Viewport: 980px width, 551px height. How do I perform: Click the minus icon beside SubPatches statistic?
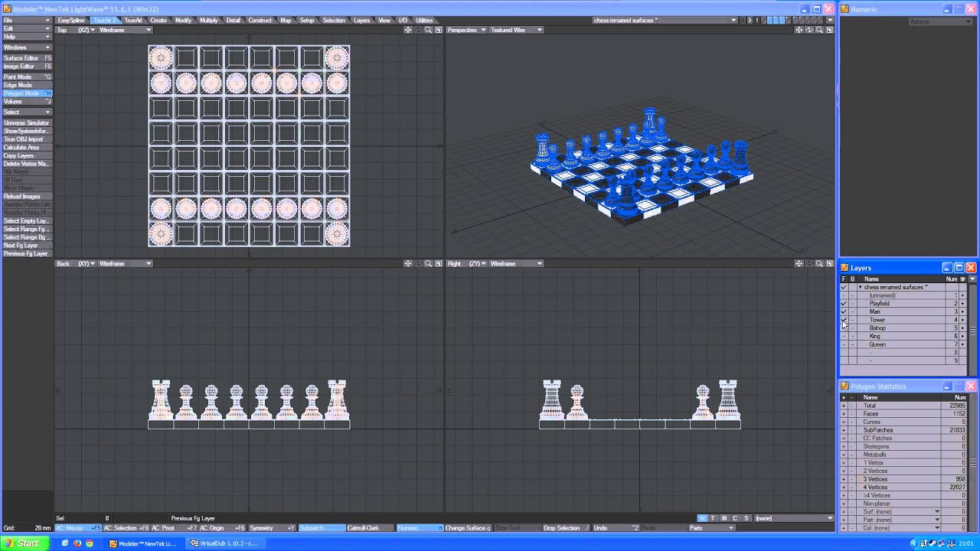852,430
